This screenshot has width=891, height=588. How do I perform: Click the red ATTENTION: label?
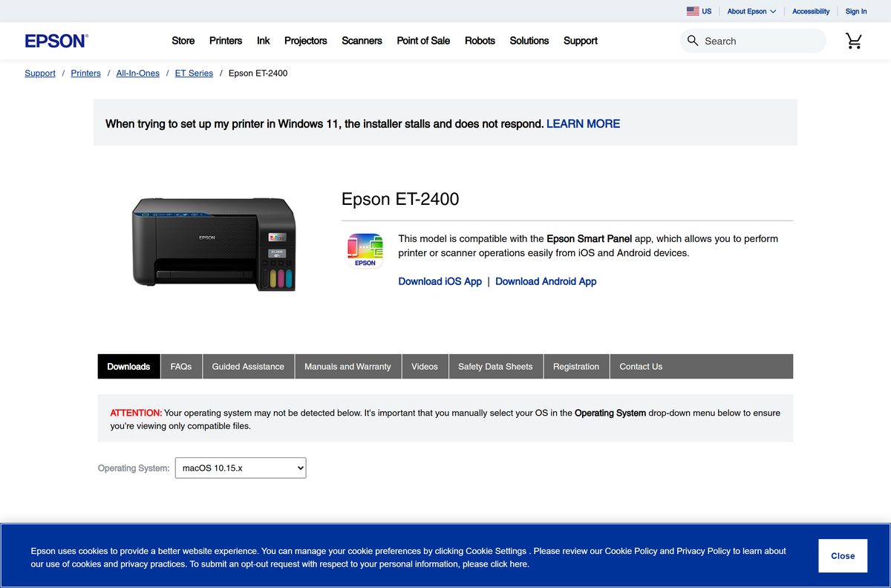coord(136,413)
